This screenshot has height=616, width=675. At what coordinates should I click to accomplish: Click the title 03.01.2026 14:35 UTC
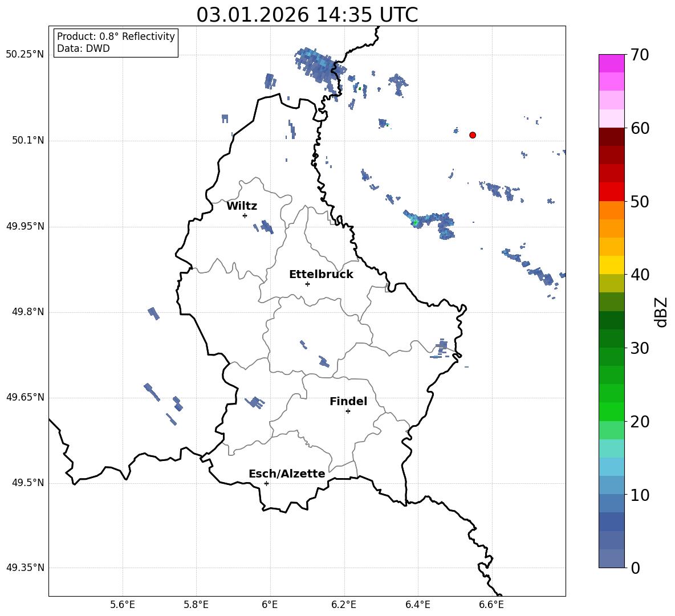(307, 15)
